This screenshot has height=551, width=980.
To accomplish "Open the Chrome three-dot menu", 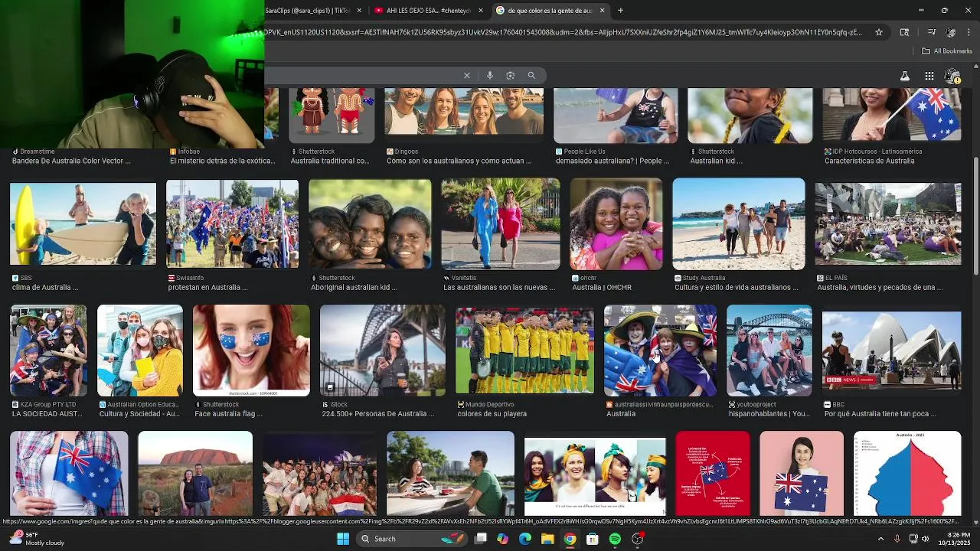I will click(x=969, y=32).
